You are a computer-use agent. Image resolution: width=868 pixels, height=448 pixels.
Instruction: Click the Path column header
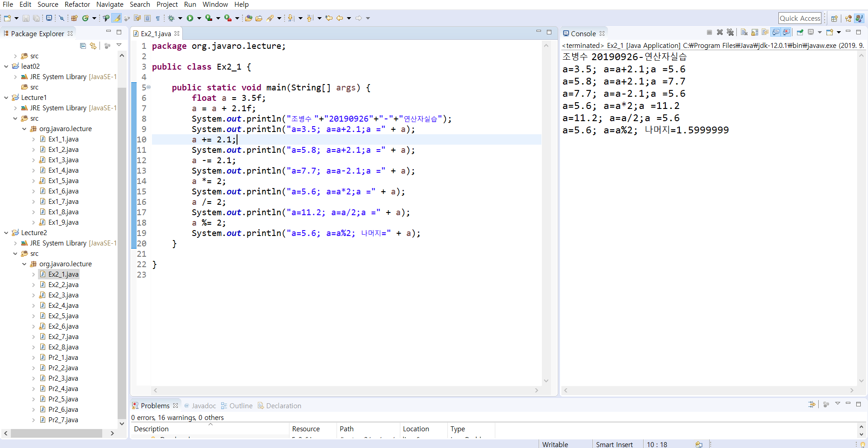(x=368, y=429)
